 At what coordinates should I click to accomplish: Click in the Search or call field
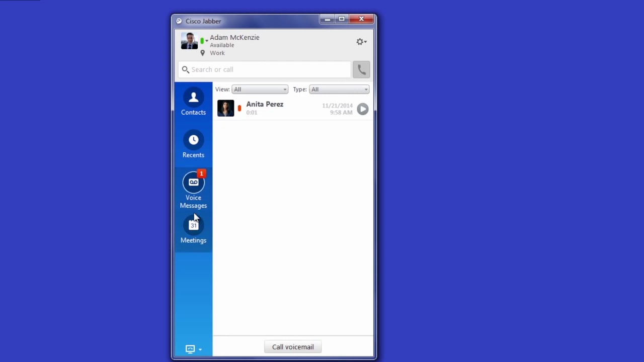[x=265, y=69]
